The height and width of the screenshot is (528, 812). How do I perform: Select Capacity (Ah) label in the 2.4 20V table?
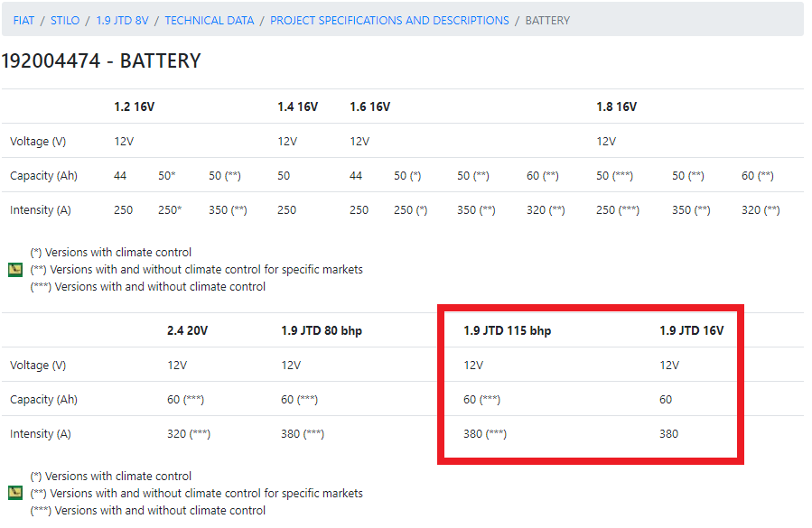coord(43,400)
